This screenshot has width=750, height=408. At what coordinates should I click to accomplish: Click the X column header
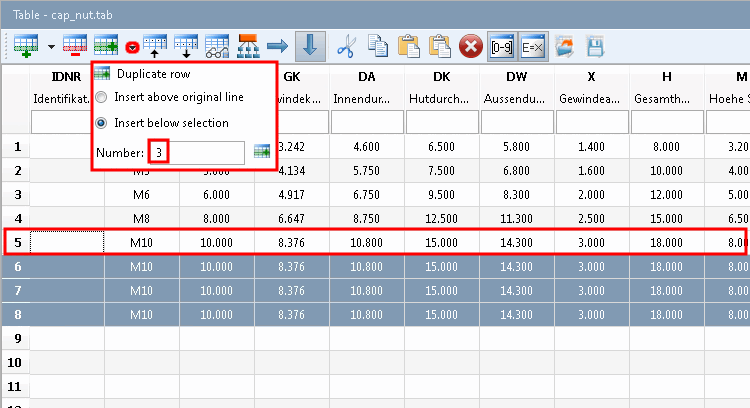tap(592, 77)
